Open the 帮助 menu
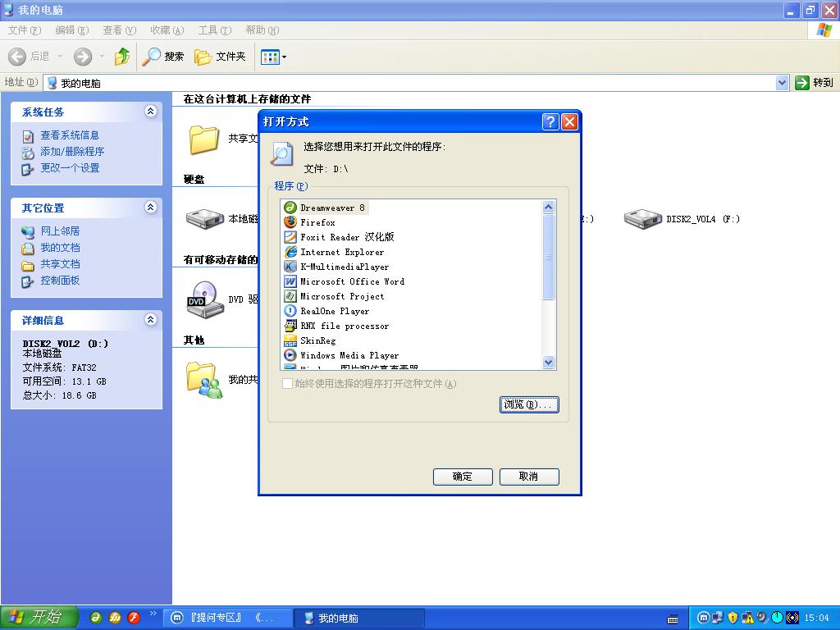840x630 pixels. click(x=262, y=30)
